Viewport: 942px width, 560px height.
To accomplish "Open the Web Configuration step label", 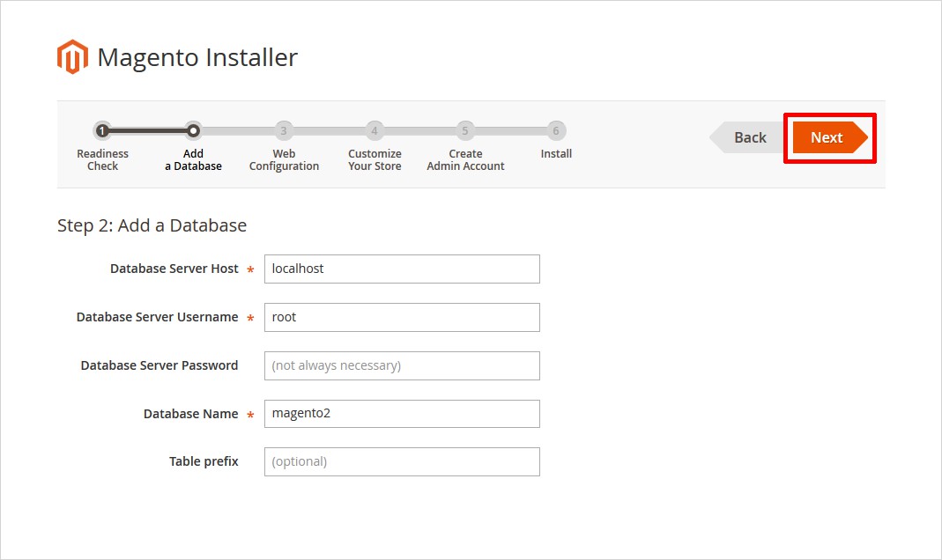I will tap(284, 160).
